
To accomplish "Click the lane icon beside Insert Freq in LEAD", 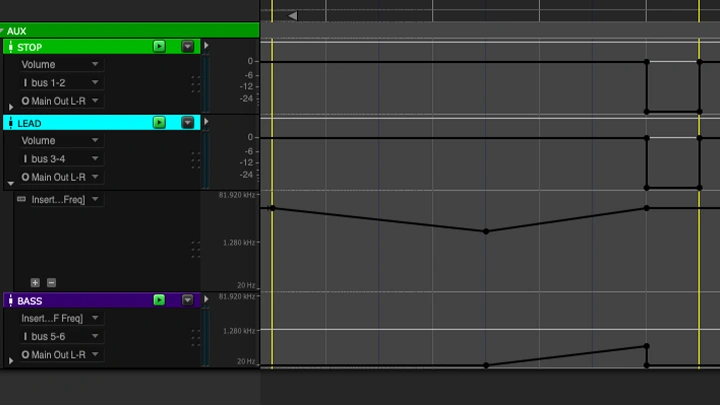I will click(x=21, y=199).
